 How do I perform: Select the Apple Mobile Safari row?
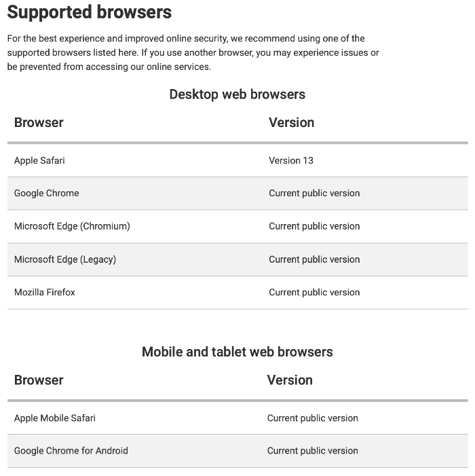coord(237,418)
